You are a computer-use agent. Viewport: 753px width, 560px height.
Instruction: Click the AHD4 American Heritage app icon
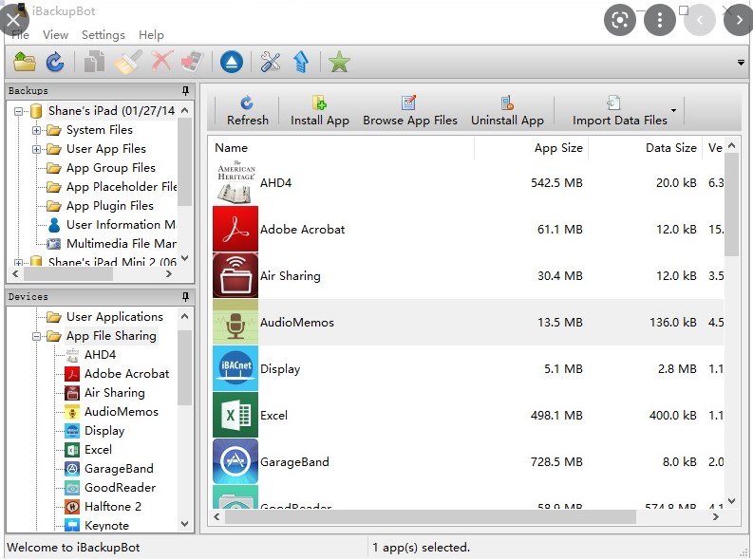pos(235,182)
